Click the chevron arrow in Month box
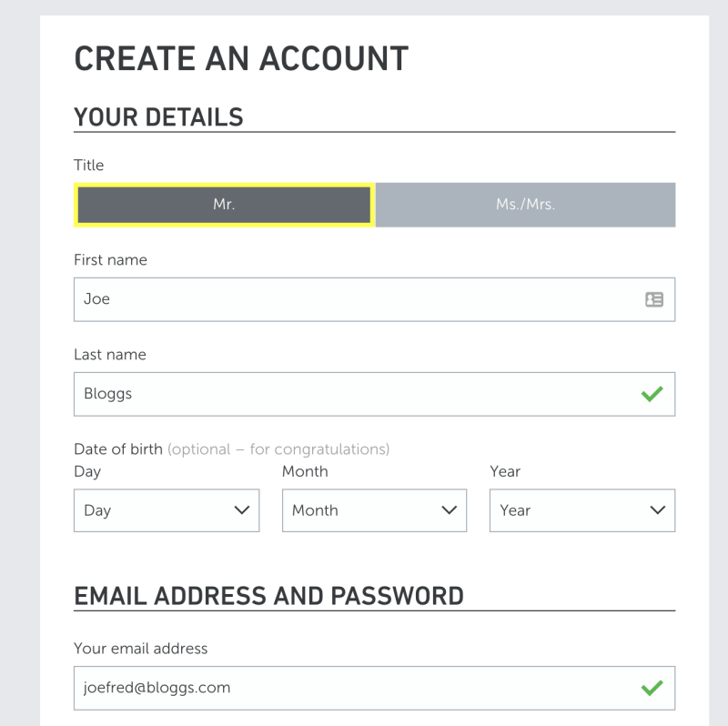Screen dimensions: 728x726 [x=449, y=510]
